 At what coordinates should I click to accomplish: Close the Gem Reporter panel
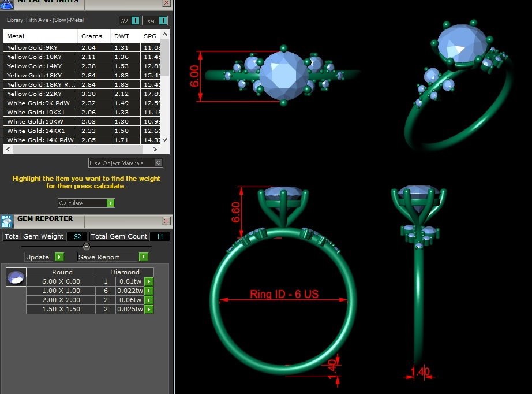[166, 221]
